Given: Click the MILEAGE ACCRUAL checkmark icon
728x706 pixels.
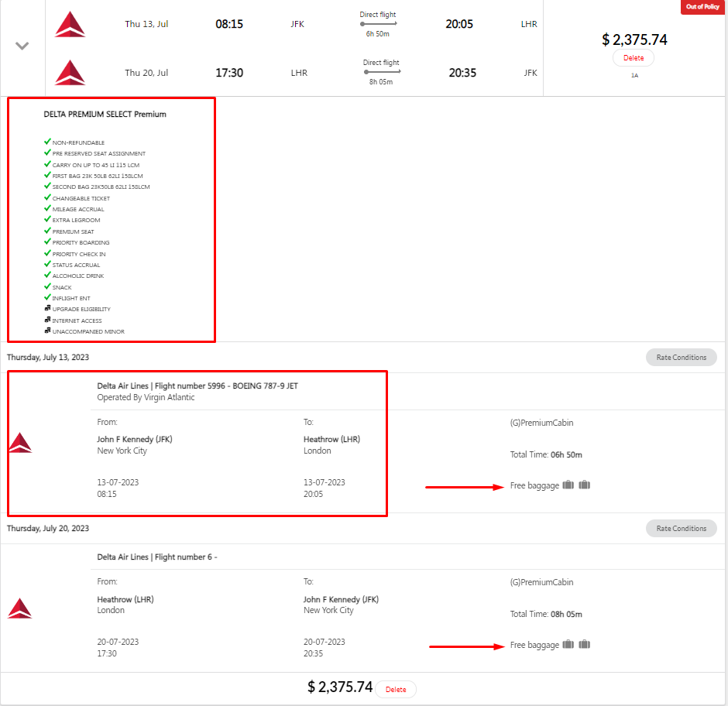Looking at the screenshot, I should tap(47, 208).
